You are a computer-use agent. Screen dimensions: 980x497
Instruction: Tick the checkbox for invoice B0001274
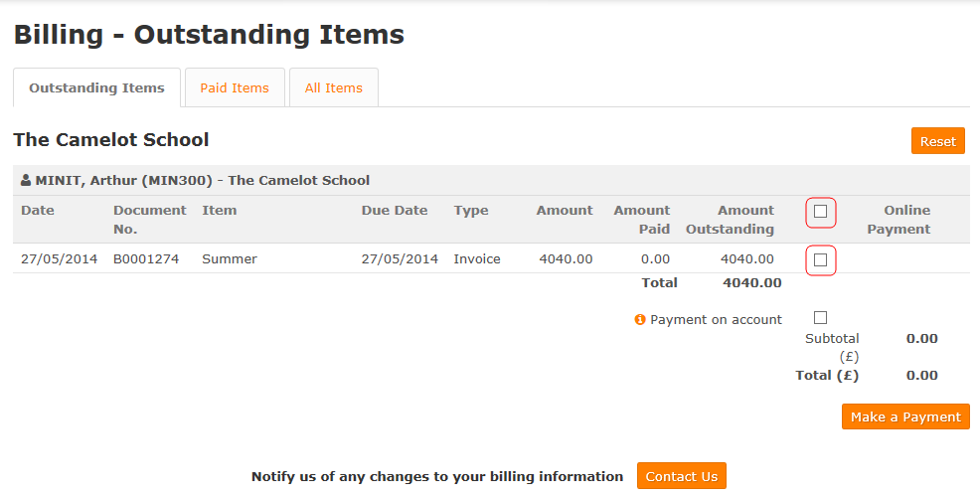pyautogui.click(x=821, y=260)
